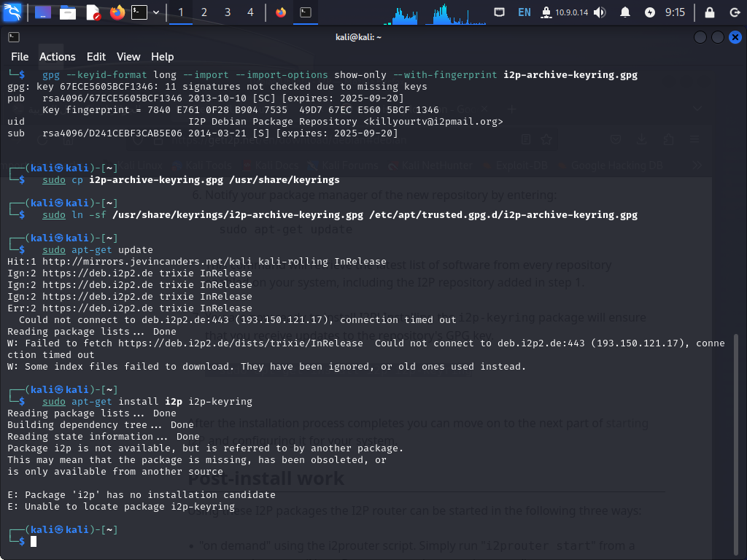Click the uid 'I2P Debian Package Repository' line
This screenshot has height=560, width=747.
pyautogui.click(x=255, y=122)
